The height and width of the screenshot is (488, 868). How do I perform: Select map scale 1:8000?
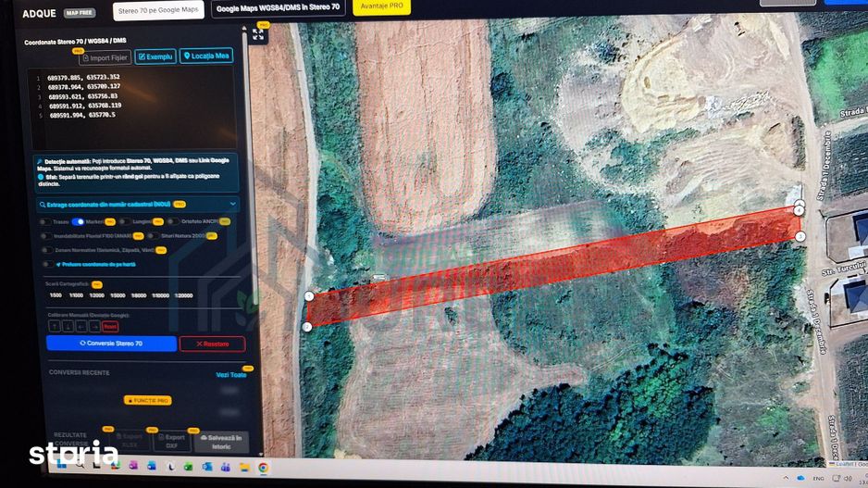click(x=139, y=295)
